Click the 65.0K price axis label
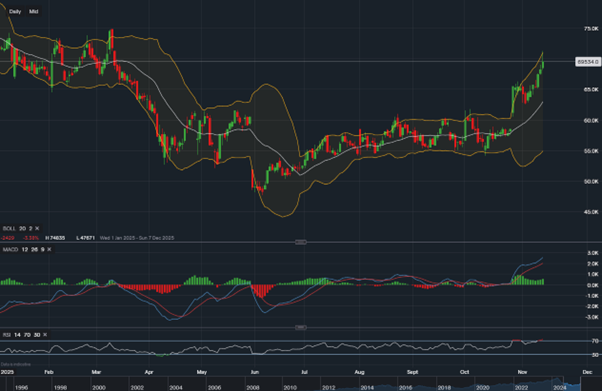602x391 pixels. [591, 90]
